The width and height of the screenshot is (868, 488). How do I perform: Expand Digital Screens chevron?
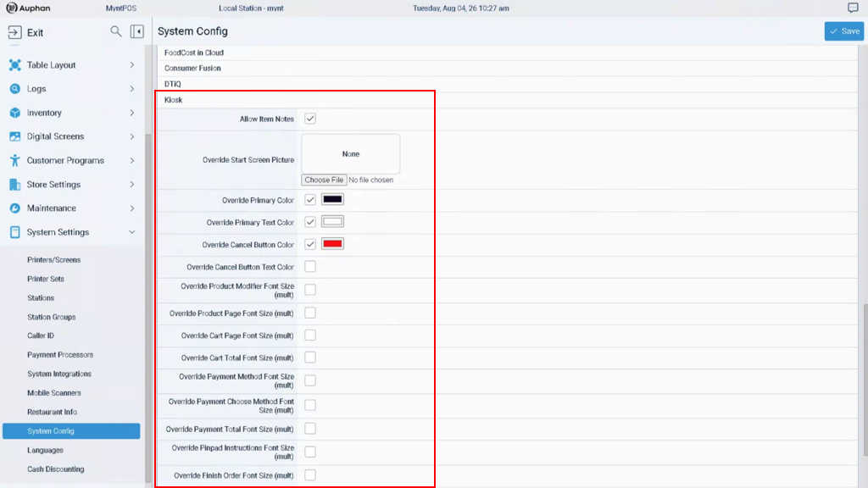coord(131,136)
